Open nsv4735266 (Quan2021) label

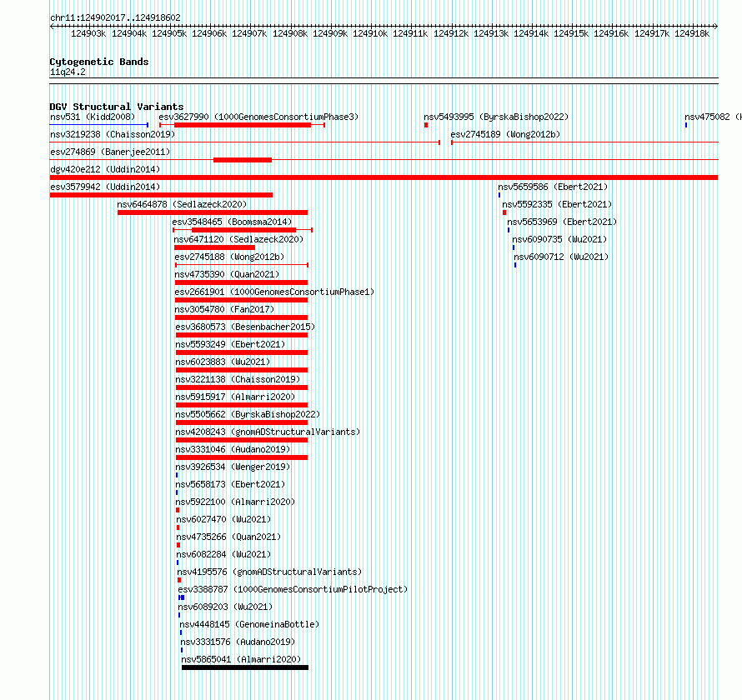[228, 537]
